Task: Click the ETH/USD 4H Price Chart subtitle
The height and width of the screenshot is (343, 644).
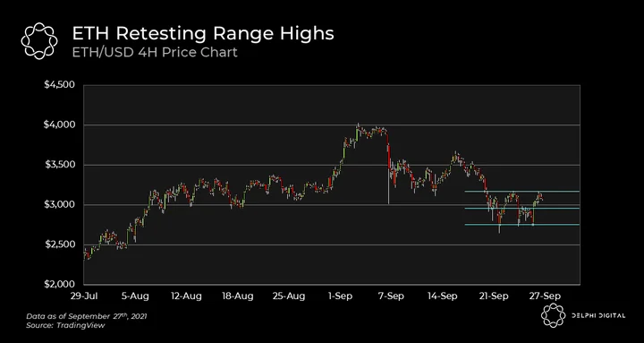Action: point(155,53)
